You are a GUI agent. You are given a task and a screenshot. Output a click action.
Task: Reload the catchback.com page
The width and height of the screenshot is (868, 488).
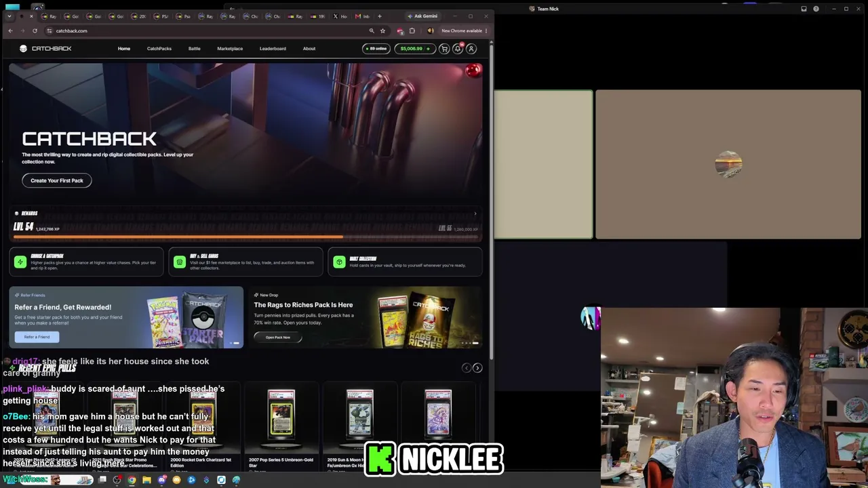pyautogui.click(x=35, y=30)
